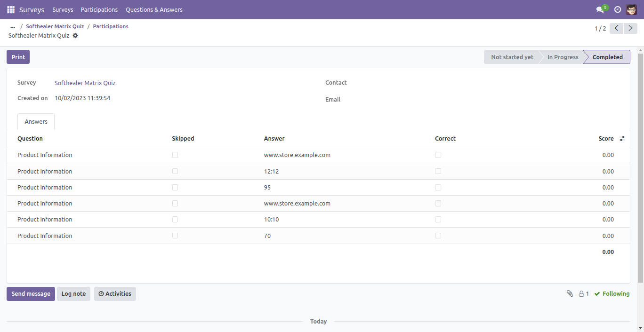Toggle Correct checkbox for answer 10:10
Viewport: 644px width, 332px height.
point(438,219)
